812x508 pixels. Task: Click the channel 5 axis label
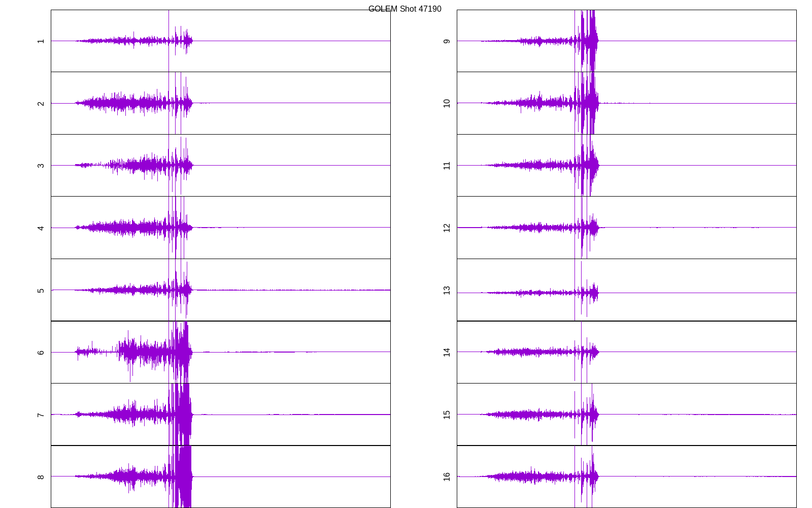[41, 291]
